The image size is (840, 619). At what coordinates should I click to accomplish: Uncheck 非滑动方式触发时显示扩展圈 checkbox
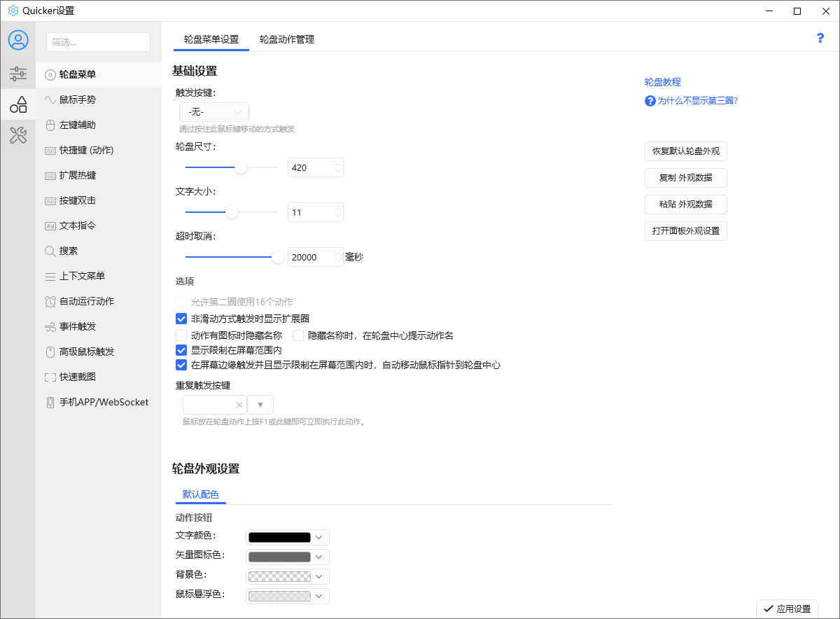181,319
